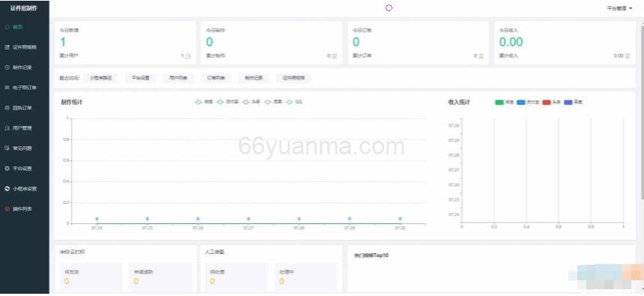Click the 收入统计 chart title
This screenshot has width=644, height=296.
(x=459, y=102)
